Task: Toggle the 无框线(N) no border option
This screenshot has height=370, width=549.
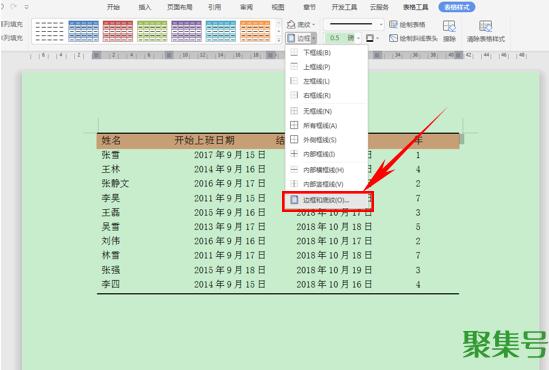Action: pyautogui.click(x=317, y=111)
